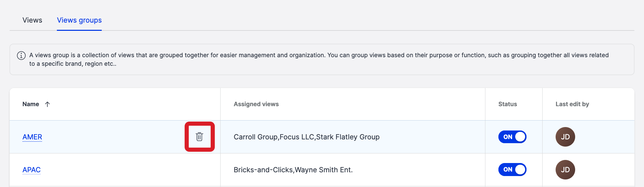Click the JD avatar in APAC row

(x=565, y=170)
